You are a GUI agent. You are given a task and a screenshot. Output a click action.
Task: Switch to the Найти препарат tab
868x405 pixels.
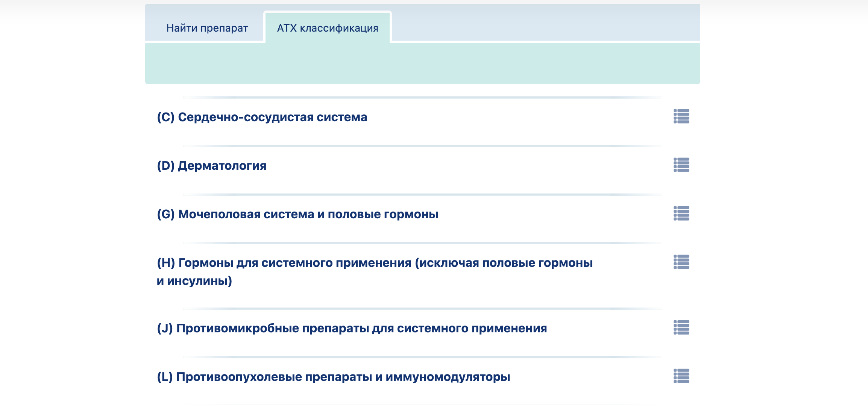(x=207, y=28)
